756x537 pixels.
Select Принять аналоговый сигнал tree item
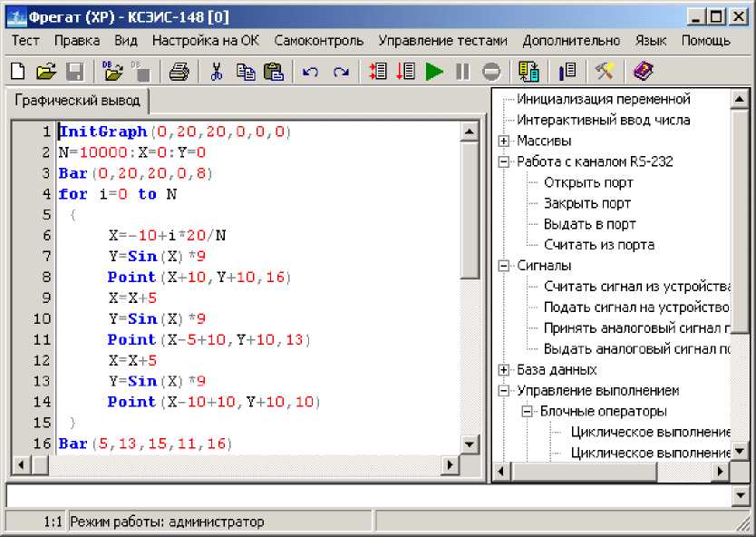click(637, 328)
